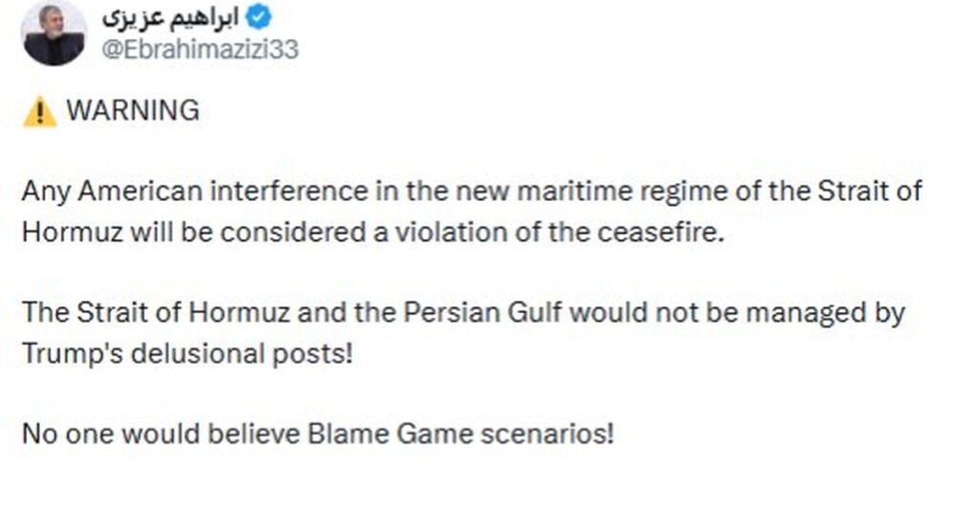Click the word "ceasefire." in the tweet
The image size is (980, 513).
[660, 232]
